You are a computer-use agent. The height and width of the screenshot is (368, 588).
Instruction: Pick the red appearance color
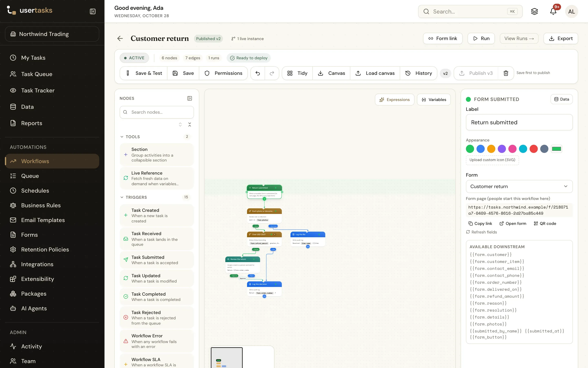click(x=533, y=149)
